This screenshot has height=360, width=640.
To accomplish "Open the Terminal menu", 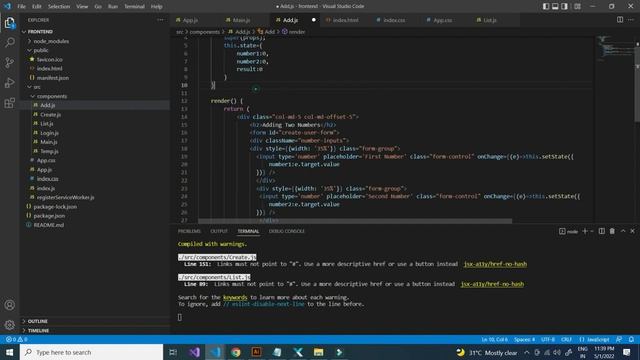I will tap(134, 7).
